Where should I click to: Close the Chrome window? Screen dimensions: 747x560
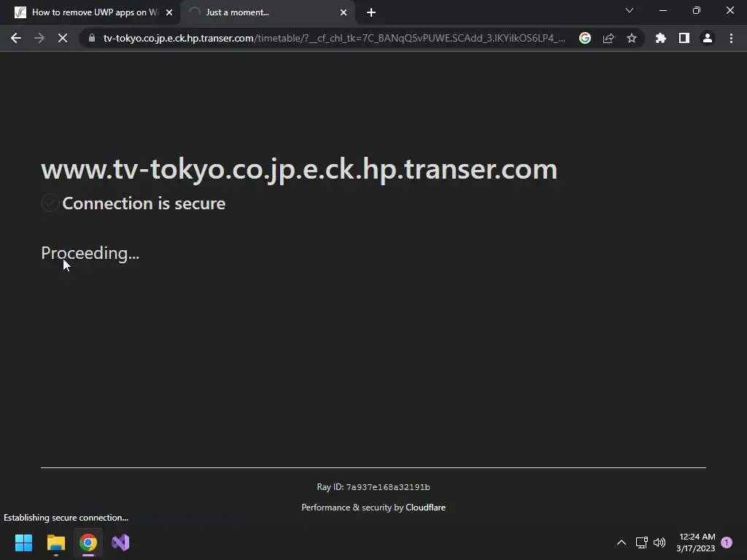pyautogui.click(x=729, y=10)
